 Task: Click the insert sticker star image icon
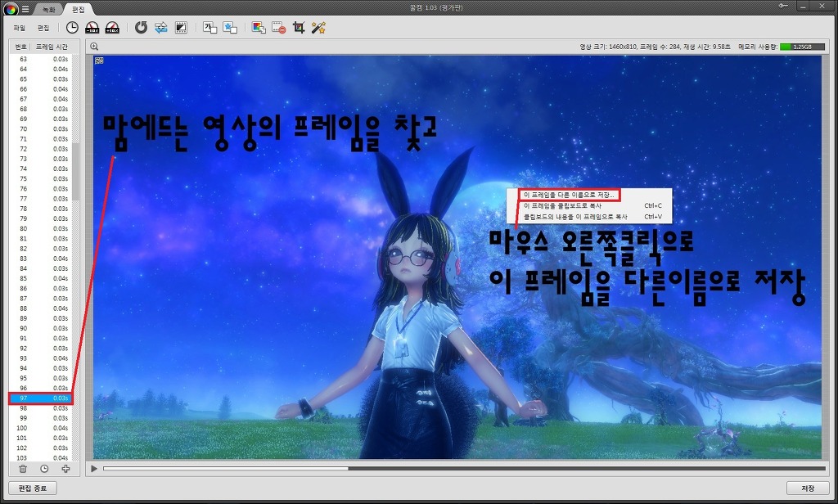tap(230, 28)
